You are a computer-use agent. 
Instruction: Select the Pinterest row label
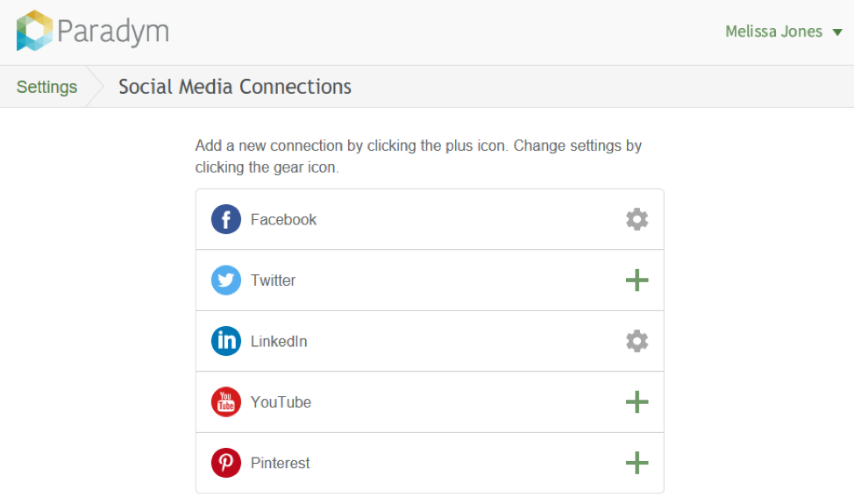(280, 463)
